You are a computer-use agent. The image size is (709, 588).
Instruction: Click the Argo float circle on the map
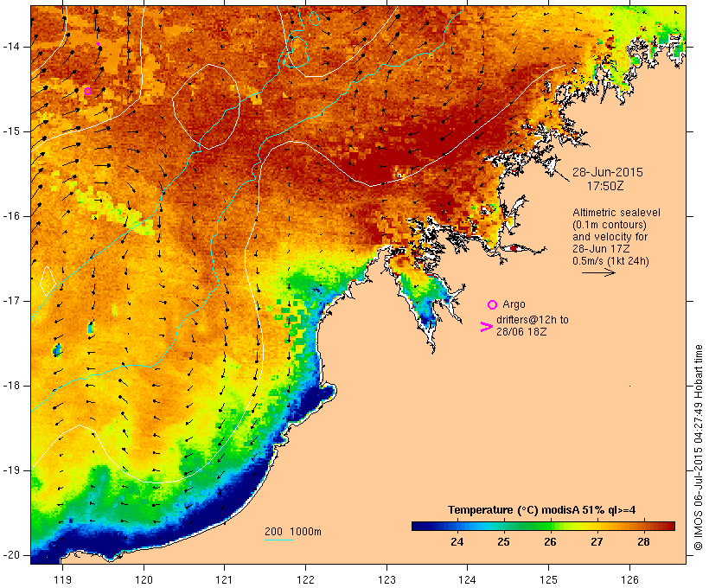(x=87, y=92)
